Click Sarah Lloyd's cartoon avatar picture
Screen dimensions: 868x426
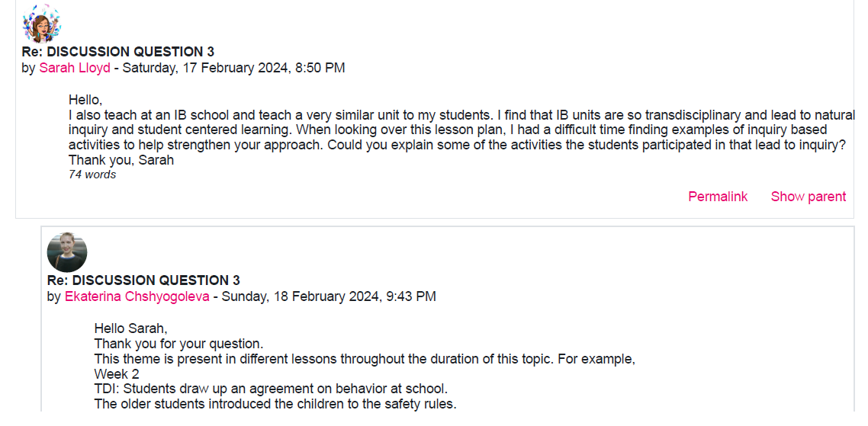click(x=41, y=24)
